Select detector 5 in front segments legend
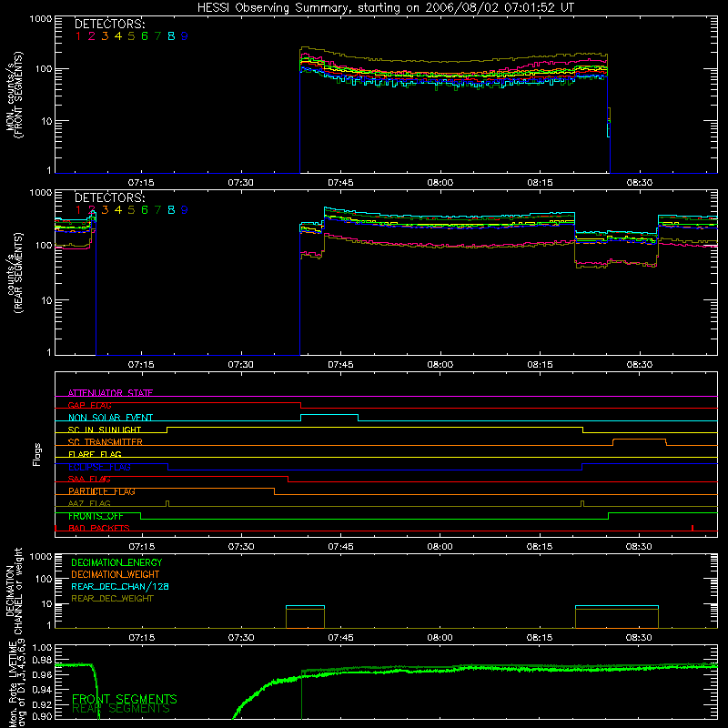This screenshot has height=728, width=728. point(131,36)
